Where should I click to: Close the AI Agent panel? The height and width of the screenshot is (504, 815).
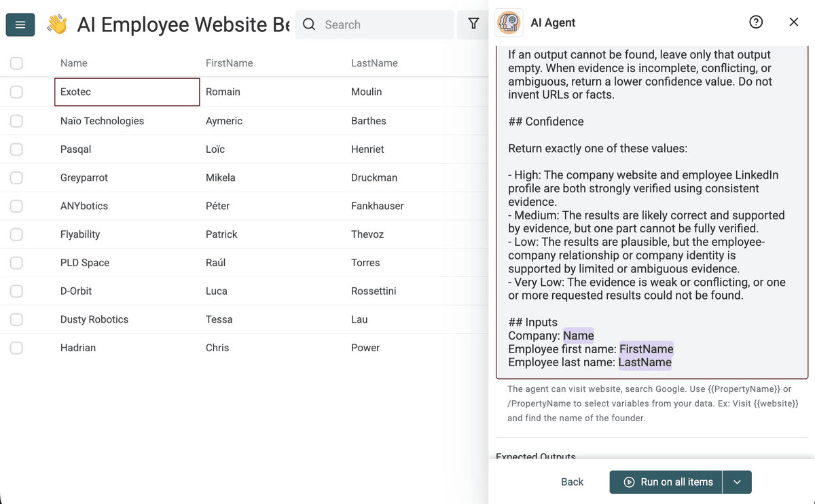pyautogui.click(x=794, y=22)
